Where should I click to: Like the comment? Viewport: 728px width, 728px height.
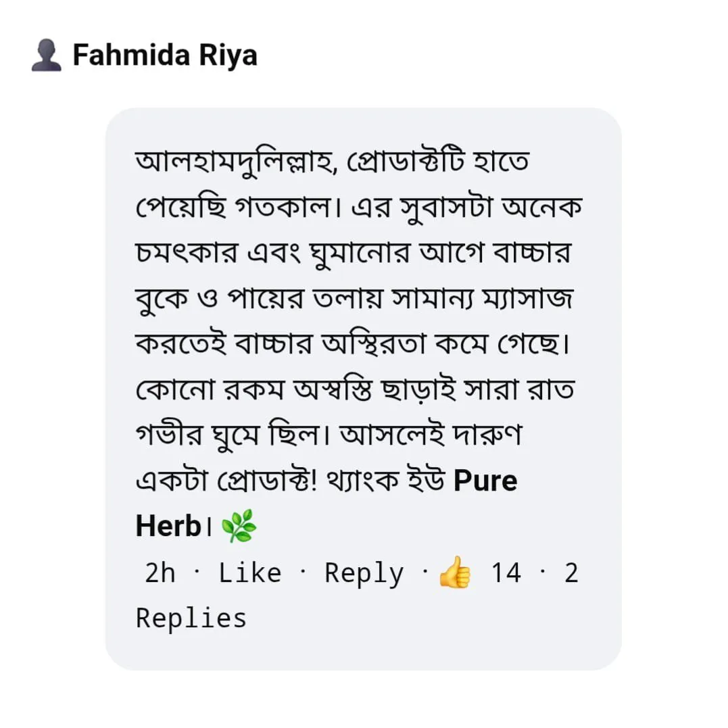(250, 573)
